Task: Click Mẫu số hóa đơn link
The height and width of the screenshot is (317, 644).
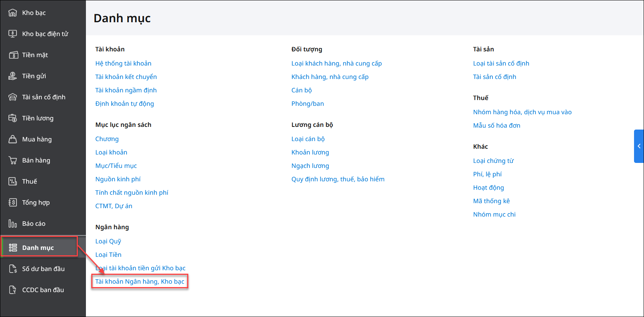Action: 496,125
